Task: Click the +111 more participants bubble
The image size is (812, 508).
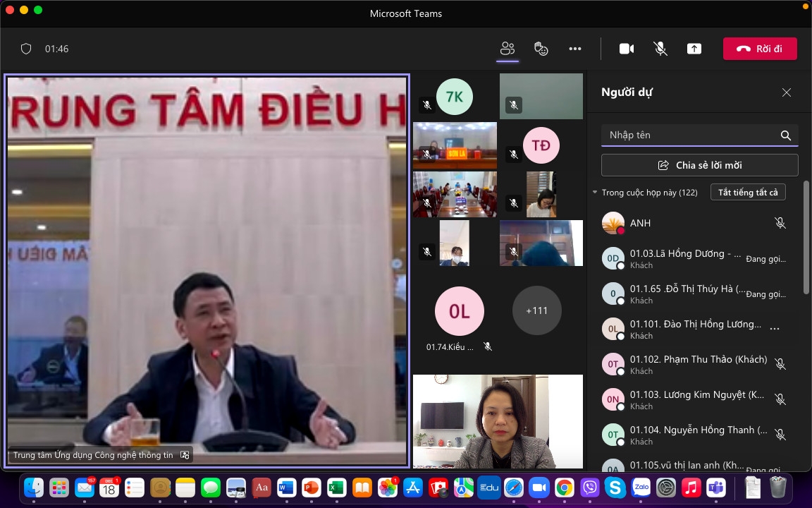Action: [536, 310]
